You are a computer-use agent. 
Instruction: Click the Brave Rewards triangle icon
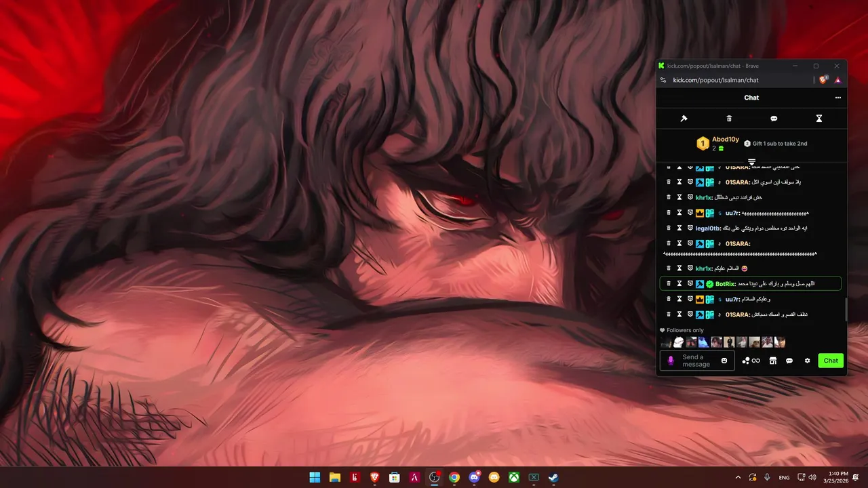pos(837,80)
